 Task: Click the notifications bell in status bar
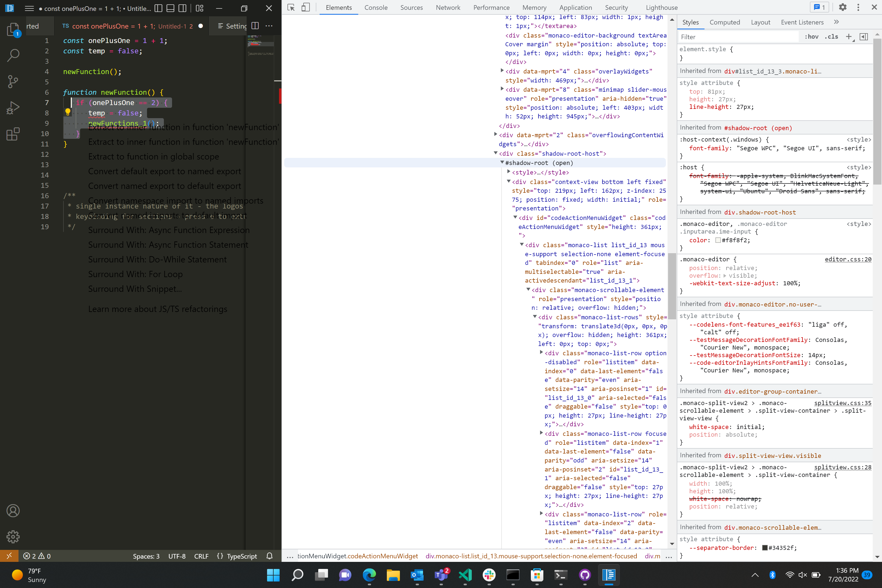269,556
